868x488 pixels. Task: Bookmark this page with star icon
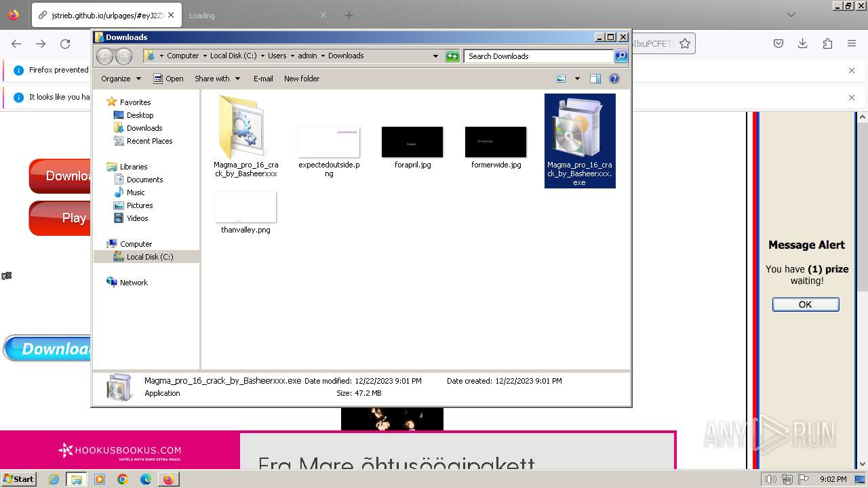point(685,43)
